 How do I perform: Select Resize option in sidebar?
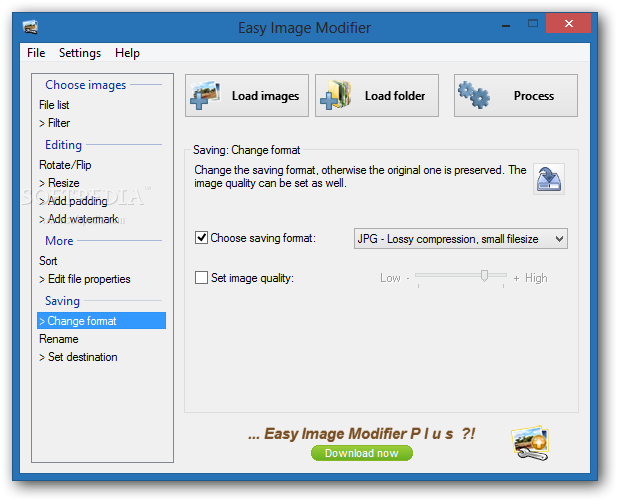59,183
